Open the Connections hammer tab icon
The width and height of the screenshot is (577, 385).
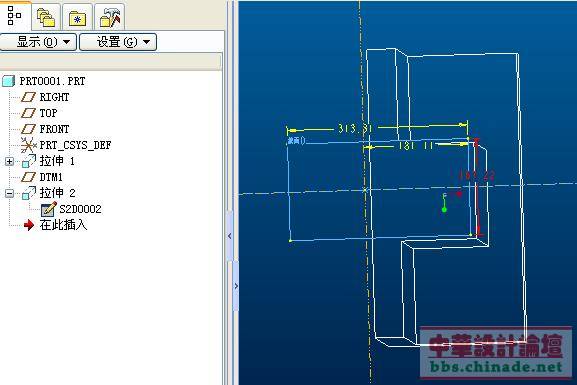tap(110, 17)
